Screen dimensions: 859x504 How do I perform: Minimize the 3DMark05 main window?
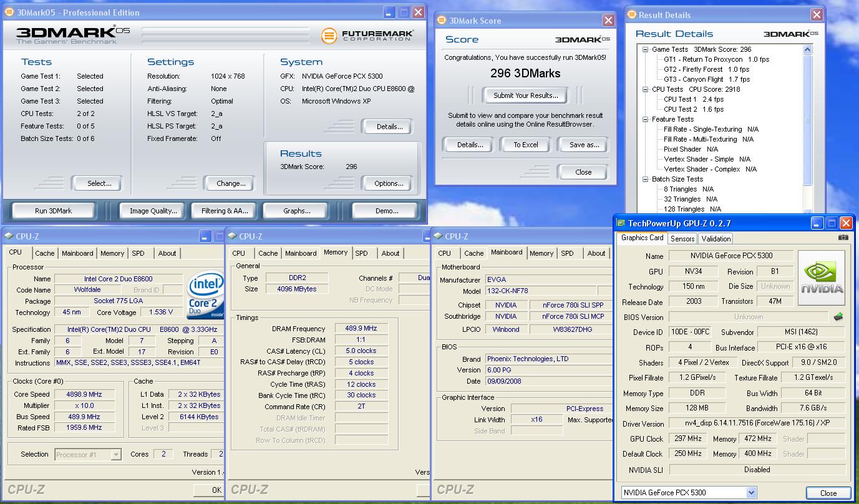(389, 12)
